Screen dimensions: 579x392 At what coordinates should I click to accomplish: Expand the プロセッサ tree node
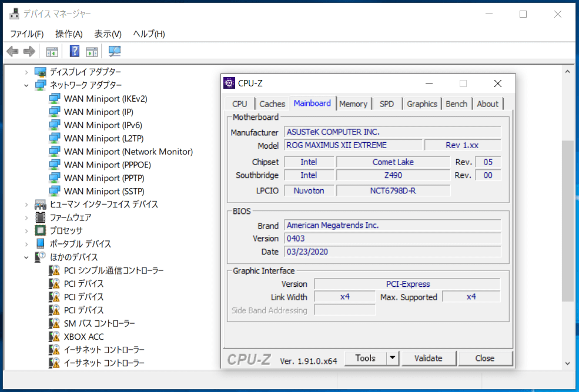pos(26,231)
